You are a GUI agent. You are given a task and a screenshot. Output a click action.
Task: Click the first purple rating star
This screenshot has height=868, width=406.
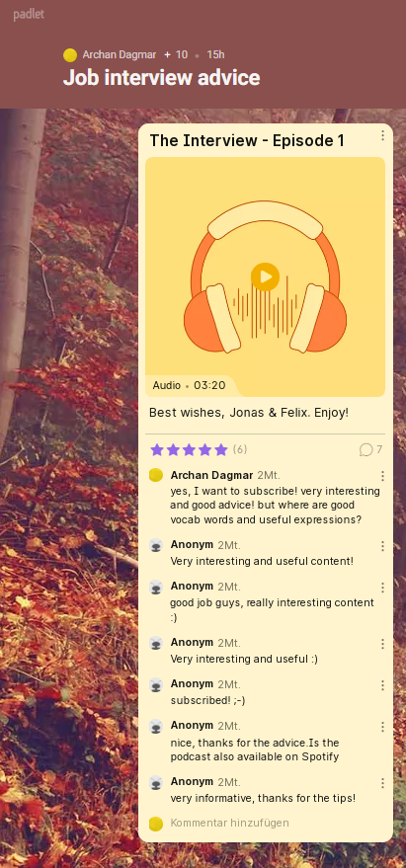click(157, 449)
